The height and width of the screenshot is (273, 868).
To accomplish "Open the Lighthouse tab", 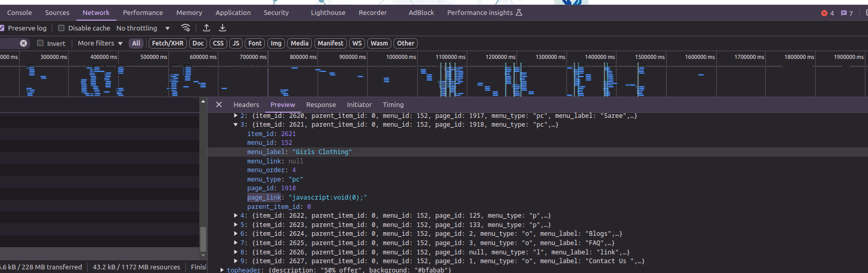I will (x=328, y=12).
